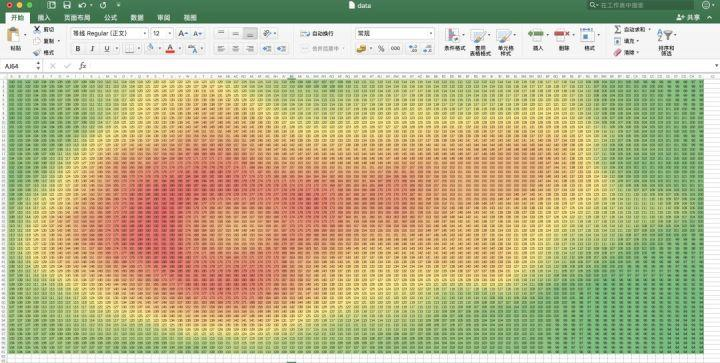Switch to the 开始 Home tab
Viewport: 720px width, 363px height.
[17, 17]
